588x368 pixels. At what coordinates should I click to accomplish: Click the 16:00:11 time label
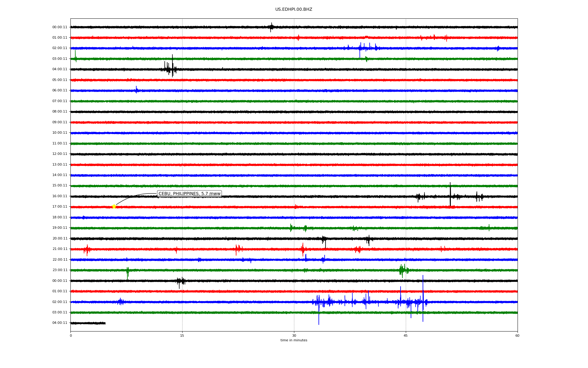(60, 196)
